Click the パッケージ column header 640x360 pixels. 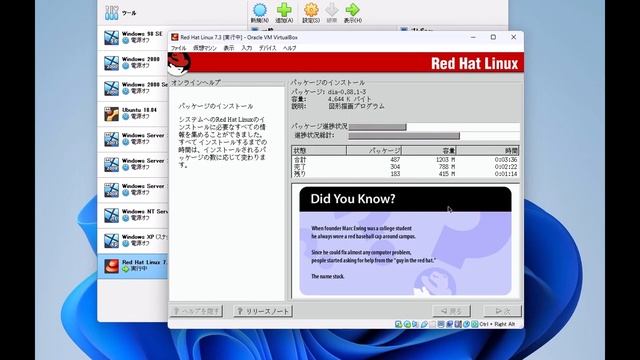tap(374, 151)
